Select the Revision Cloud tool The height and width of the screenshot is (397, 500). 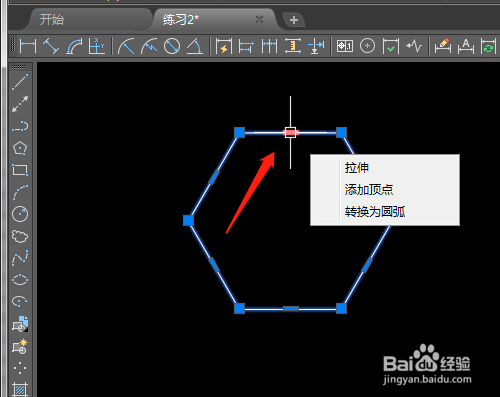[x=20, y=236]
